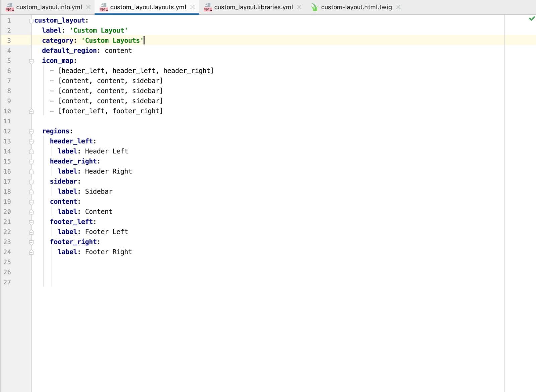Collapse the icon_map block on line 5
The image size is (536, 392).
[x=31, y=61]
